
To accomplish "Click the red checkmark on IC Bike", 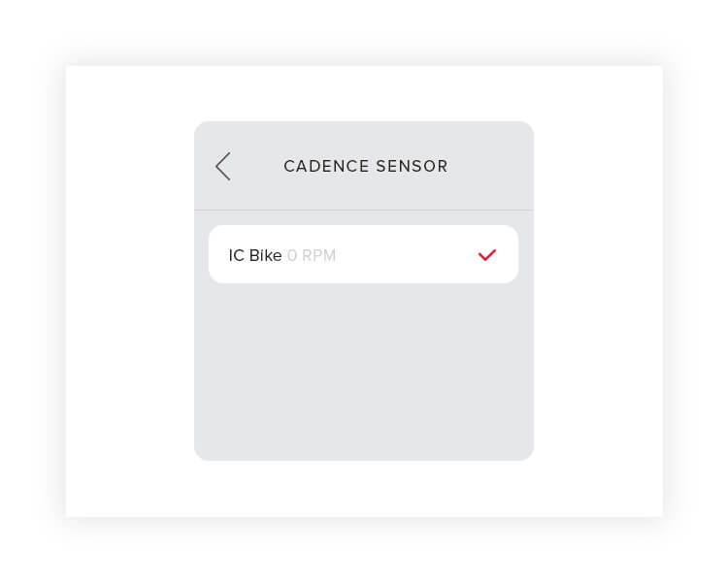I will [x=487, y=255].
